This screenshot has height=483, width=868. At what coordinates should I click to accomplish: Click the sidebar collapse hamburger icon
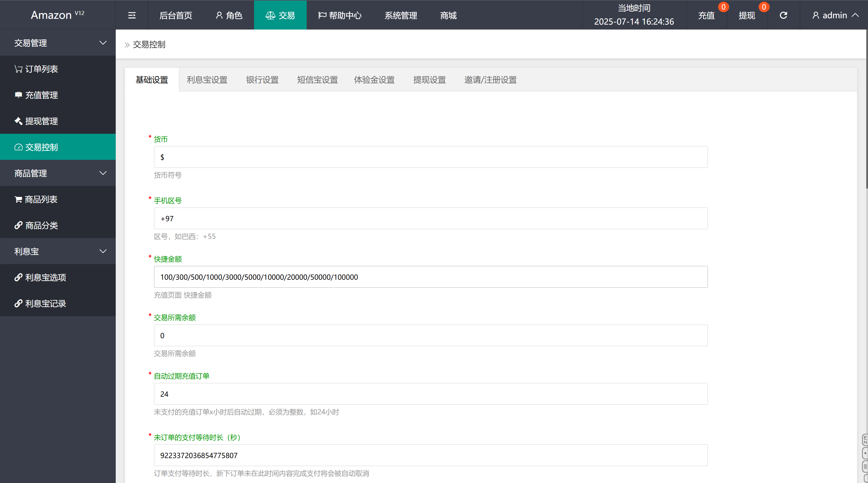tap(132, 15)
